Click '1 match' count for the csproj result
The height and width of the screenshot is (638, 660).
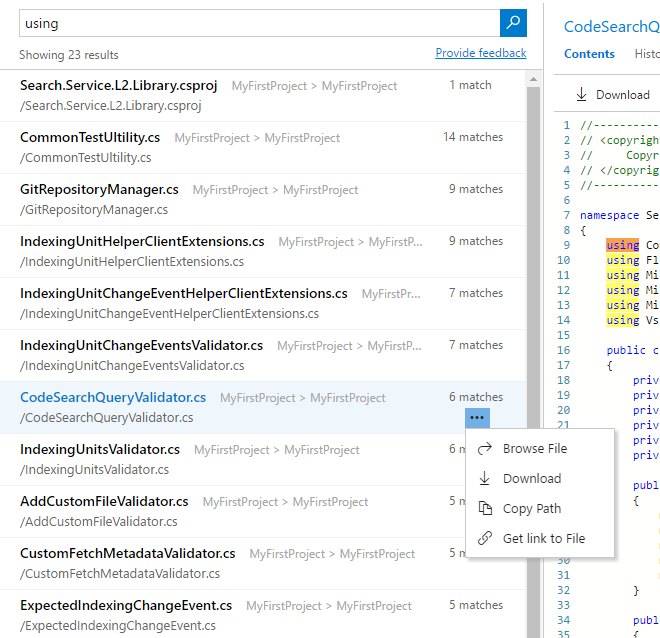[x=470, y=85]
